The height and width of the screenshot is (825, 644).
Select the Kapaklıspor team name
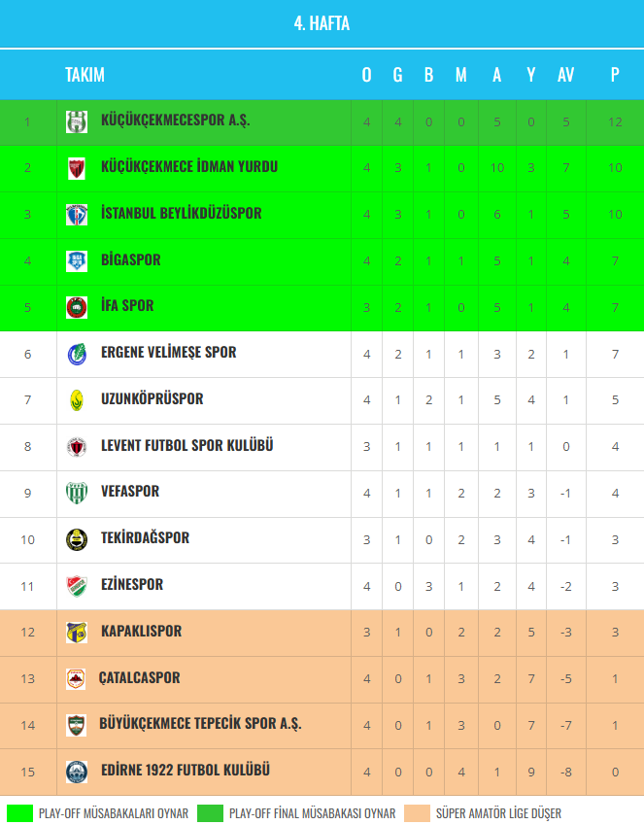[x=141, y=632]
